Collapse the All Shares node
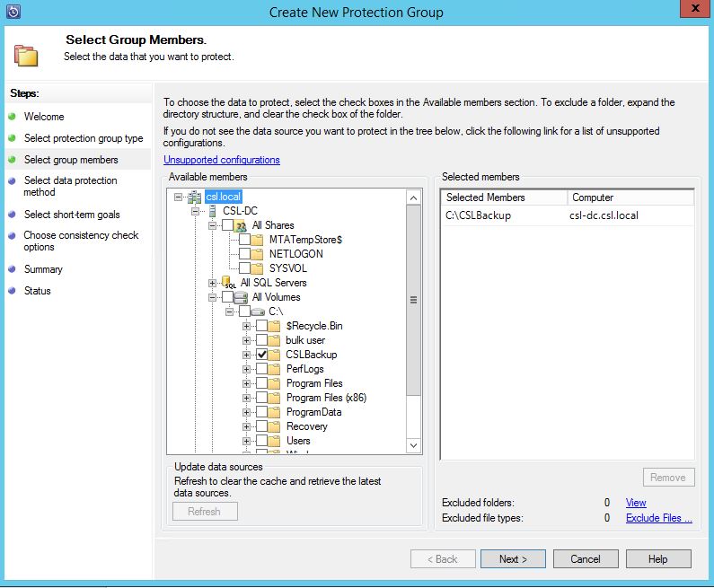The image size is (714, 588). tap(212, 225)
